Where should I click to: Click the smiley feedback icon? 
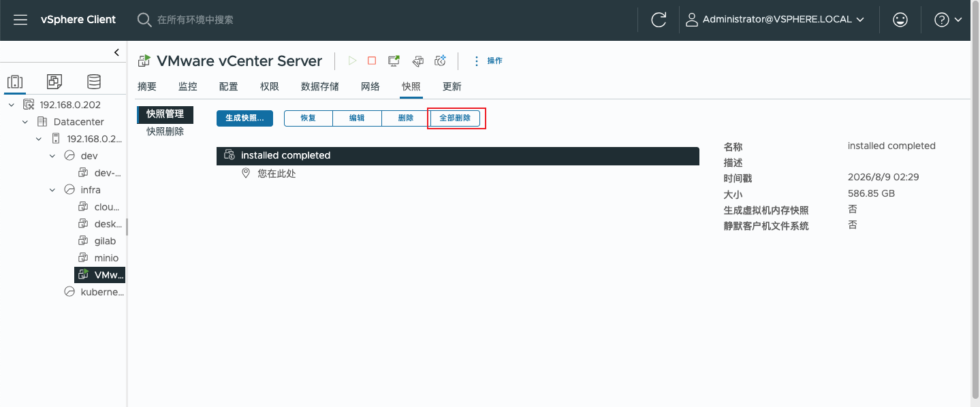point(900,20)
